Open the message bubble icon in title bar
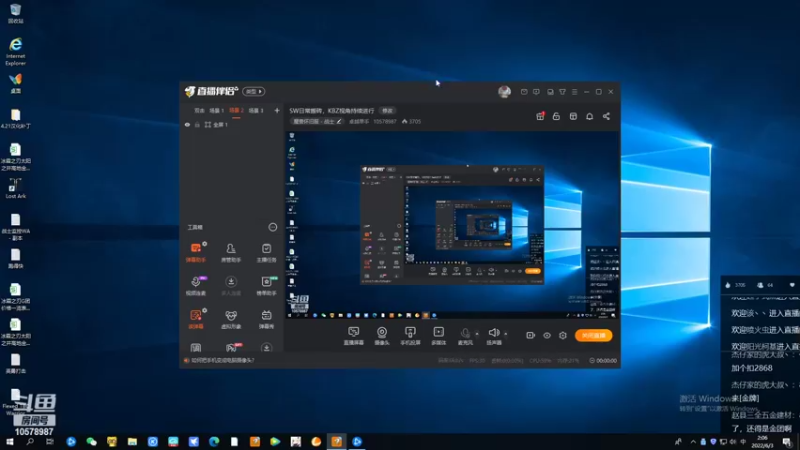Image resolution: width=800 pixels, height=450 pixels. 536,92
